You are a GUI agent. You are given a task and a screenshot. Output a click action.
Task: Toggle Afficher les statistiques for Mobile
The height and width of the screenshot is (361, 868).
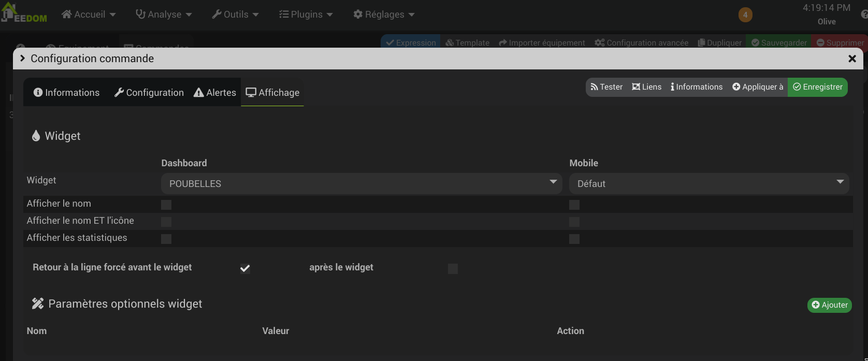coord(574,239)
